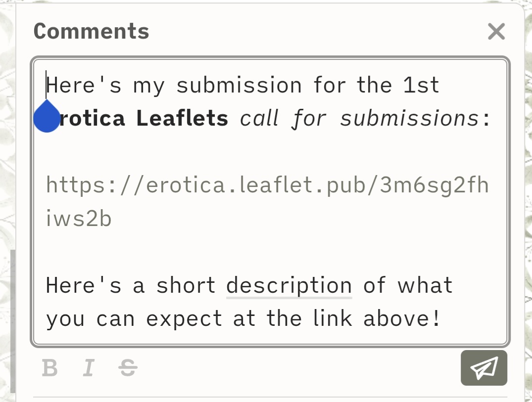
Task: Tap the blue teardrop cursor handle
Action: point(47,118)
